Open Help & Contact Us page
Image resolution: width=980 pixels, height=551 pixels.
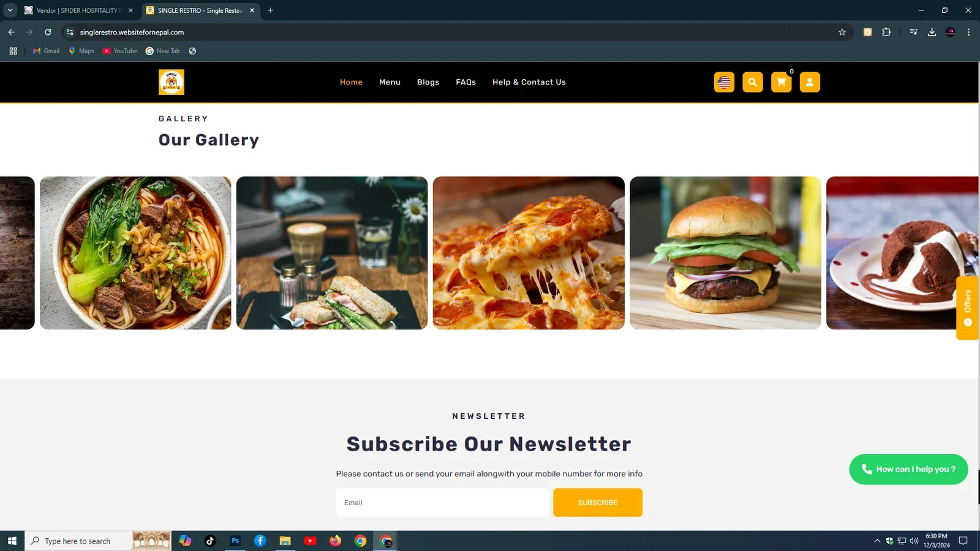(x=529, y=82)
